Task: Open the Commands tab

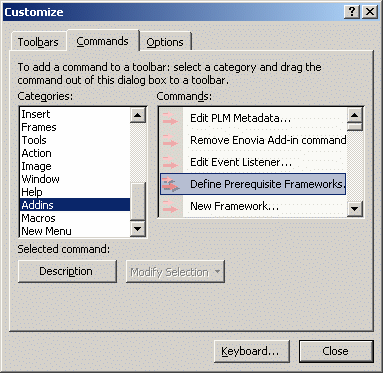Action: point(102,41)
